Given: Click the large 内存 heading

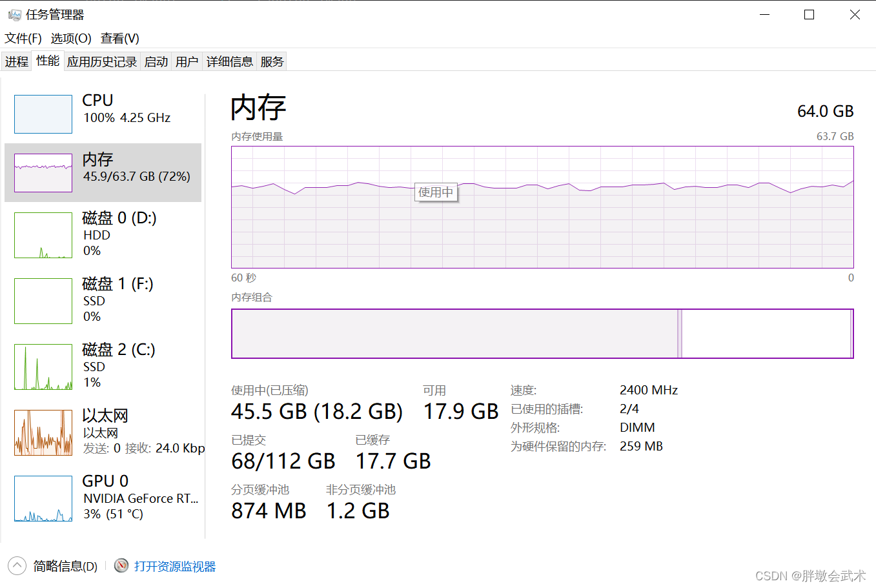Looking at the screenshot, I should coord(258,107).
